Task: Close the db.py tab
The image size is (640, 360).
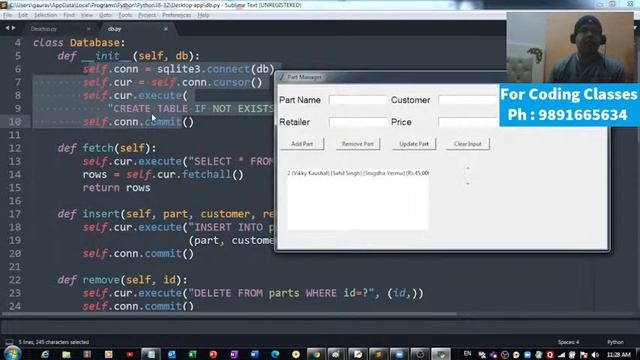Action: pos(166,29)
